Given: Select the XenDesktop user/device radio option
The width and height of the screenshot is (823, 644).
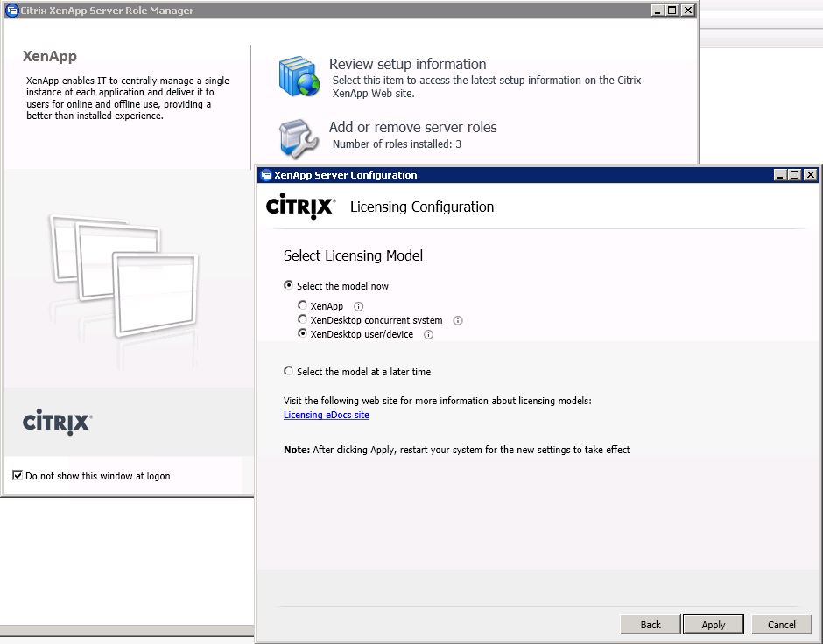Looking at the screenshot, I should [x=303, y=333].
